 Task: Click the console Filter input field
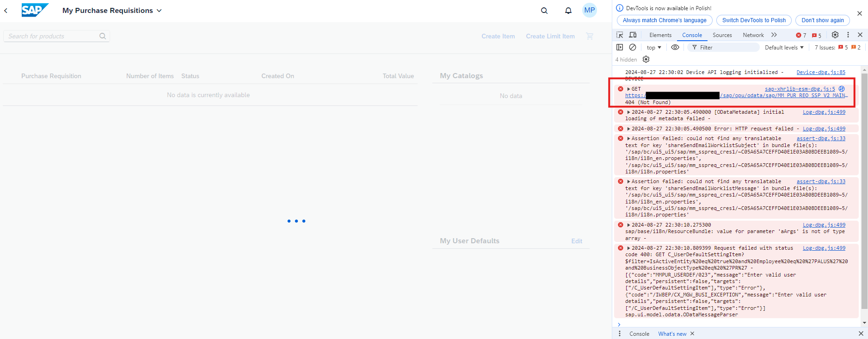(726, 48)
